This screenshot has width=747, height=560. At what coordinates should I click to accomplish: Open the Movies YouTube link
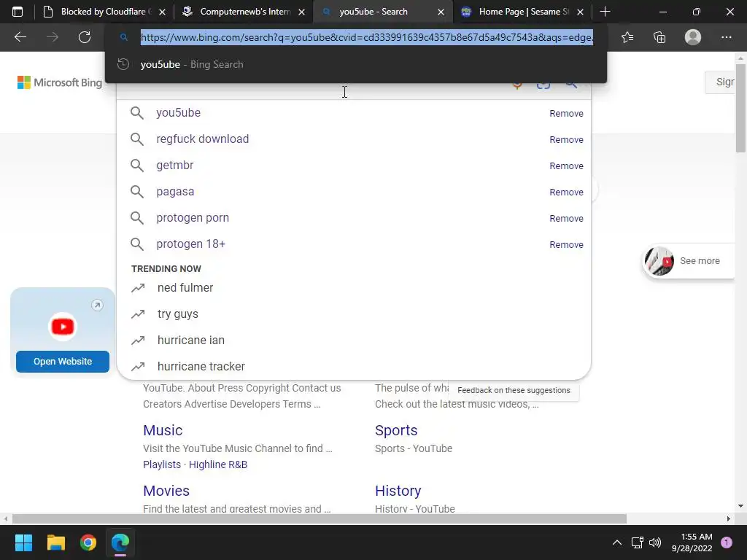pos(166,491)
